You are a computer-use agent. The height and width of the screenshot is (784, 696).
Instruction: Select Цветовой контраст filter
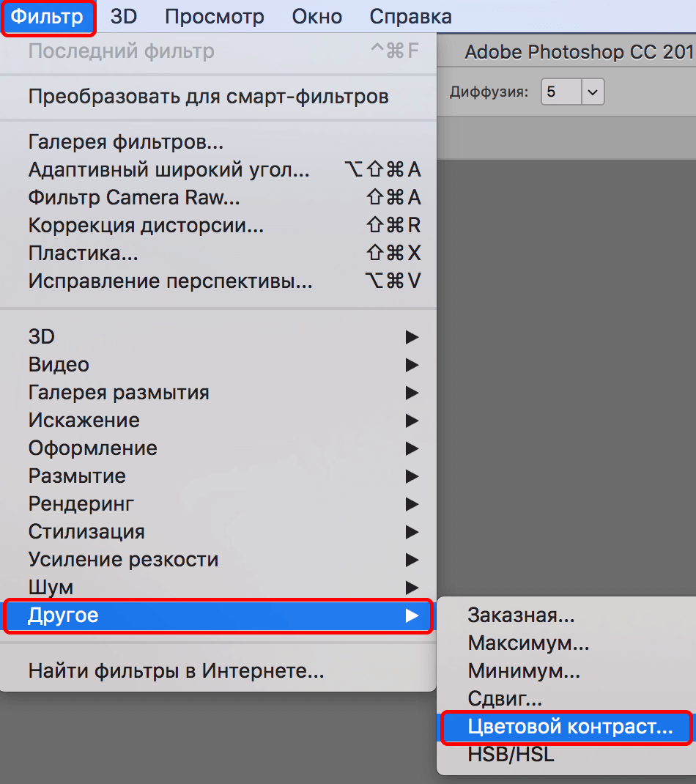569,728
